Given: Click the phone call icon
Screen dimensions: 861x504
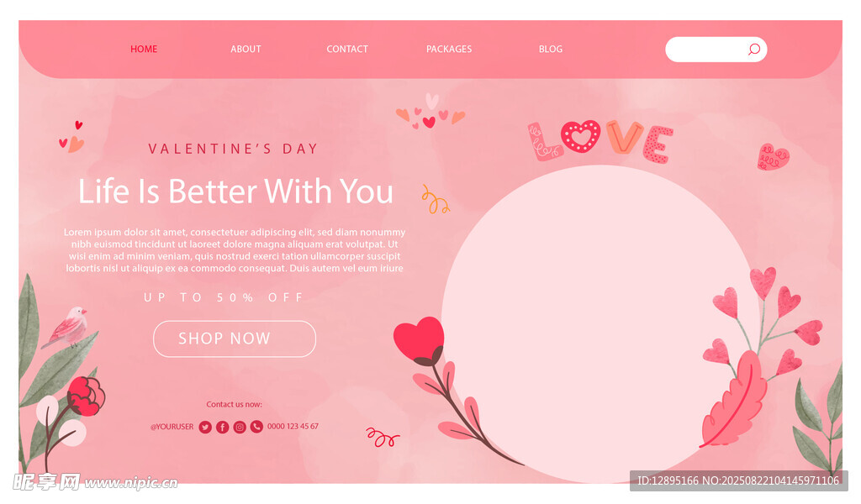Looking at the screenshot, I should tap(256, 427).
